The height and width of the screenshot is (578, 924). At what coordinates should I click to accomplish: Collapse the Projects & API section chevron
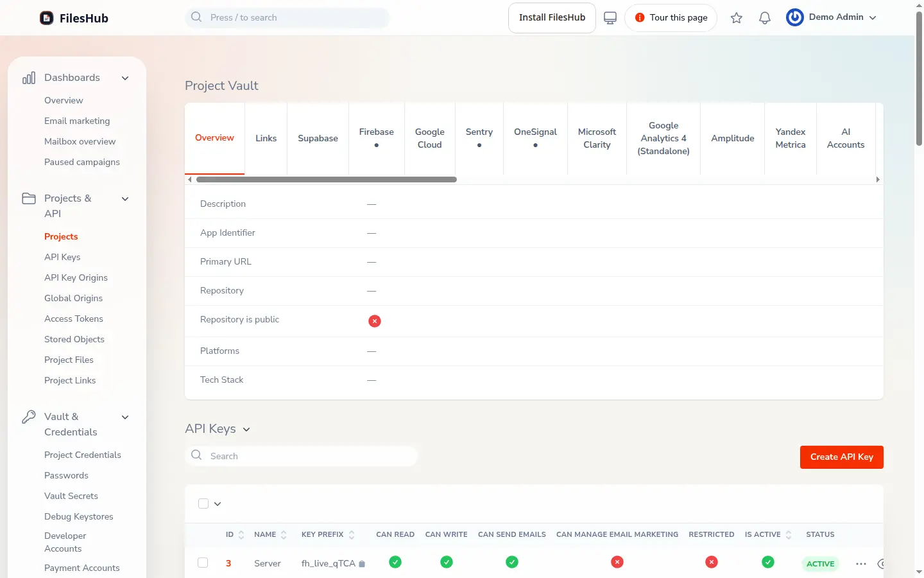click(x=125, y=199)
